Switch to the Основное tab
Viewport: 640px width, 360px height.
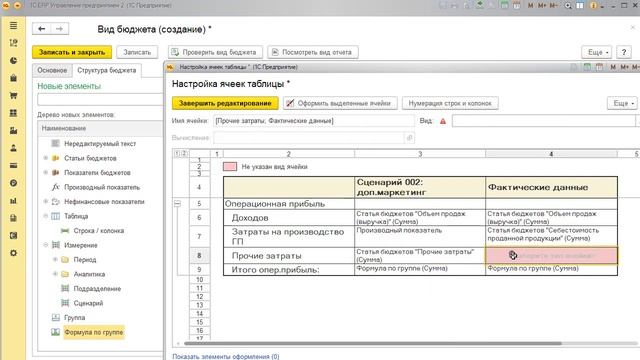pos(52,70)
